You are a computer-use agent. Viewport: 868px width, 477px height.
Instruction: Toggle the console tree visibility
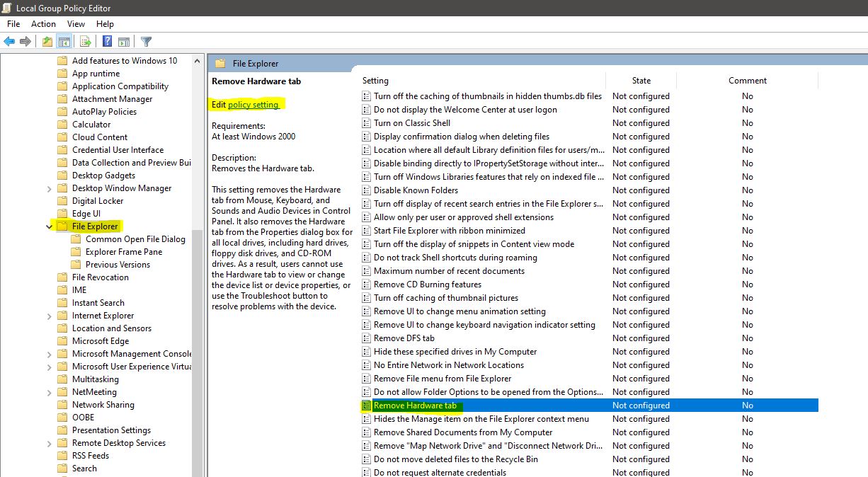(64, 41)
